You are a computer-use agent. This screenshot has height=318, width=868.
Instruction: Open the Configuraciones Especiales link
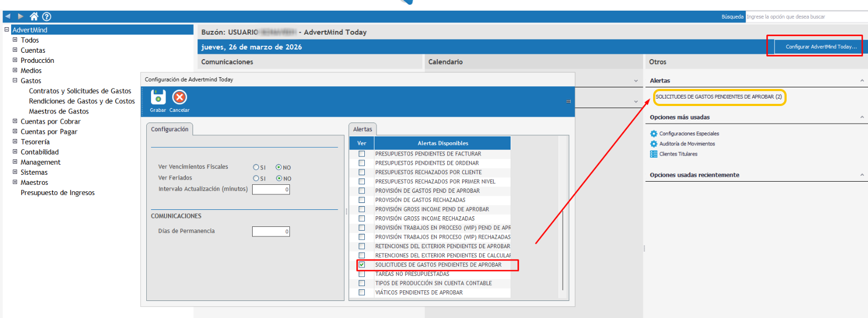pyautogui.click(x=689, y=134)
